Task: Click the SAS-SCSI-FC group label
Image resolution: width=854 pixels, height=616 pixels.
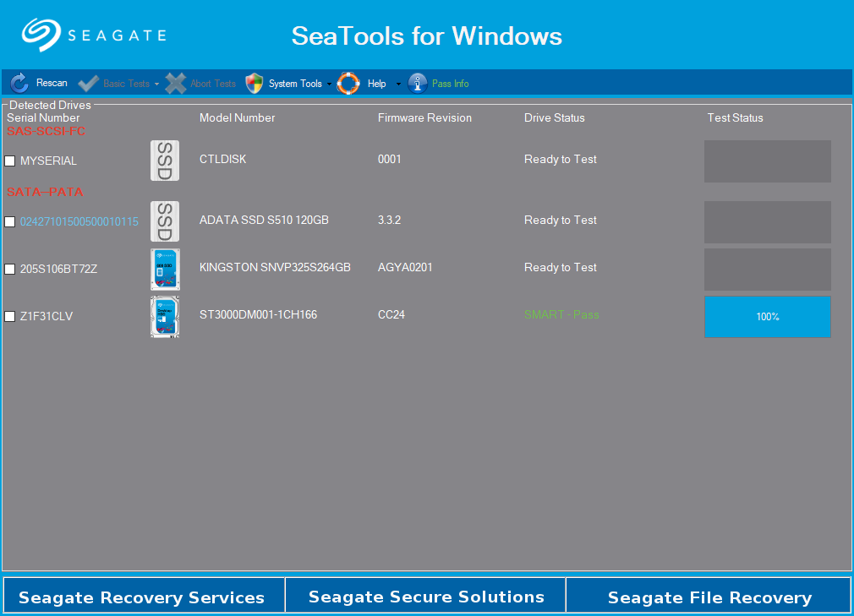Action: 47,131
